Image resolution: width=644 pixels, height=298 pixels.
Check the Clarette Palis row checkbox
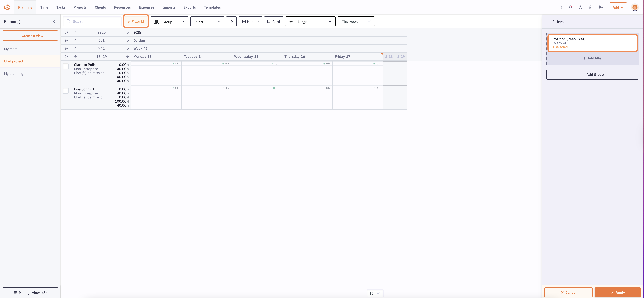tap(66, 66)
